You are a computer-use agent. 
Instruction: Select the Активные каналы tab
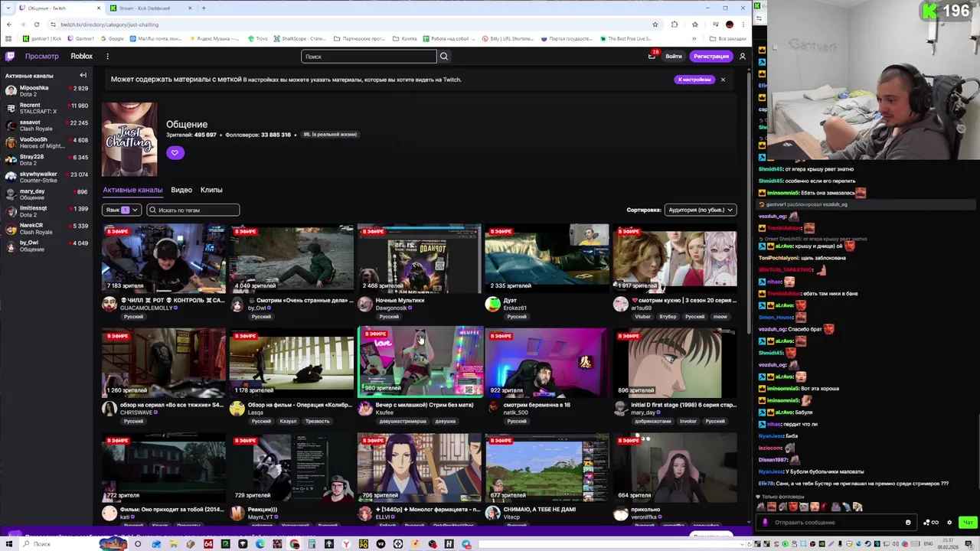pyautogui.click(x=132, y=190)
